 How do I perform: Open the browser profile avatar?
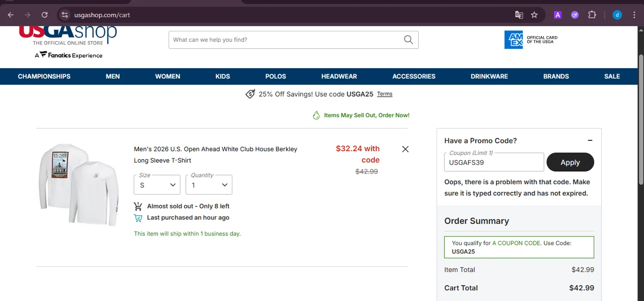[617, 15]
